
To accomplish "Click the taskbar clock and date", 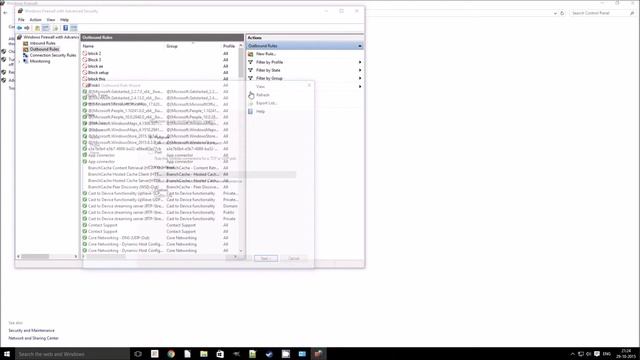I will coord(626,354).
